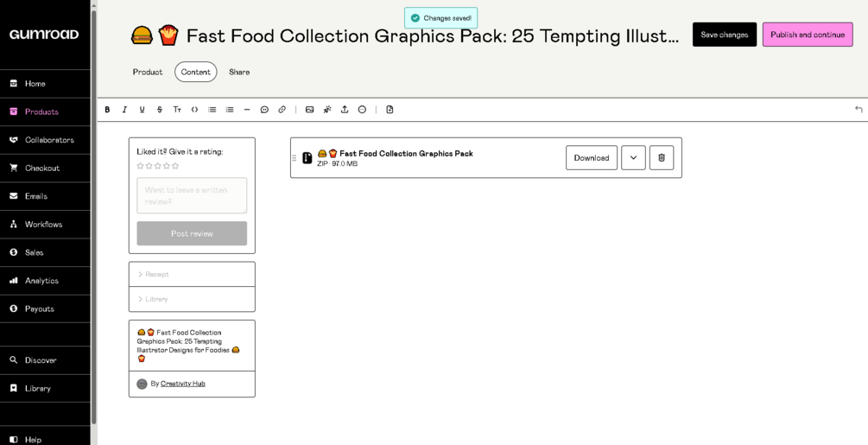Insert a code block from the toolbar
The image size is (868, 445).
point(194,110)
